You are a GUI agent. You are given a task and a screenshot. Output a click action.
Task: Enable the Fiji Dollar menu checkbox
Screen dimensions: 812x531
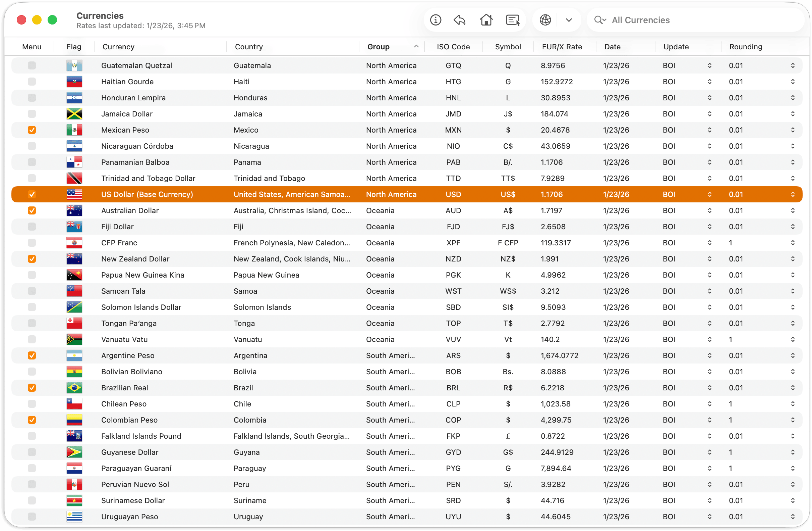coord(32,227)
